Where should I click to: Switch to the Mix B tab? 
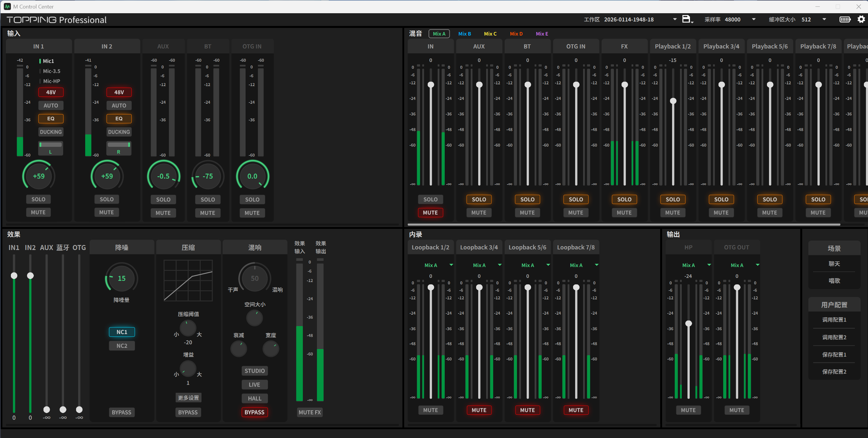[464, 34]
